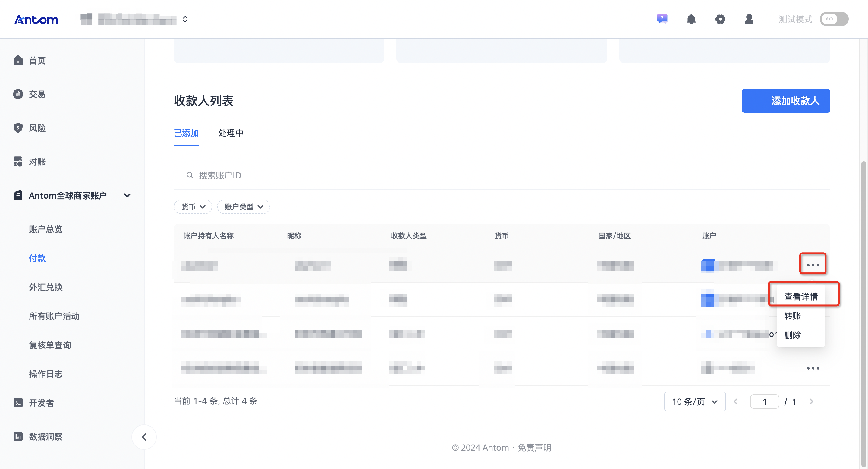Click the 账户 column header
Screen dimensions: 868x469
(x=709, y=236)
